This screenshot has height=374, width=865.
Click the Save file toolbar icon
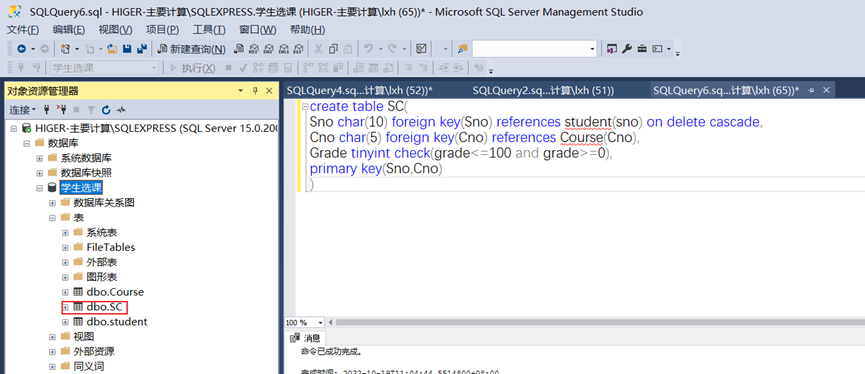coord(127,49)
